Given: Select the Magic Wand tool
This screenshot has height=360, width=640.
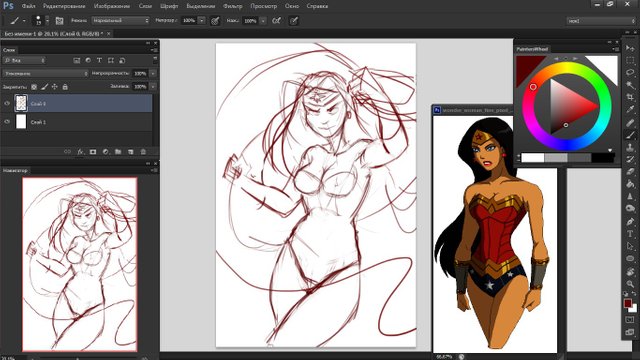Looking at the screenshot, I should (630, 85).
